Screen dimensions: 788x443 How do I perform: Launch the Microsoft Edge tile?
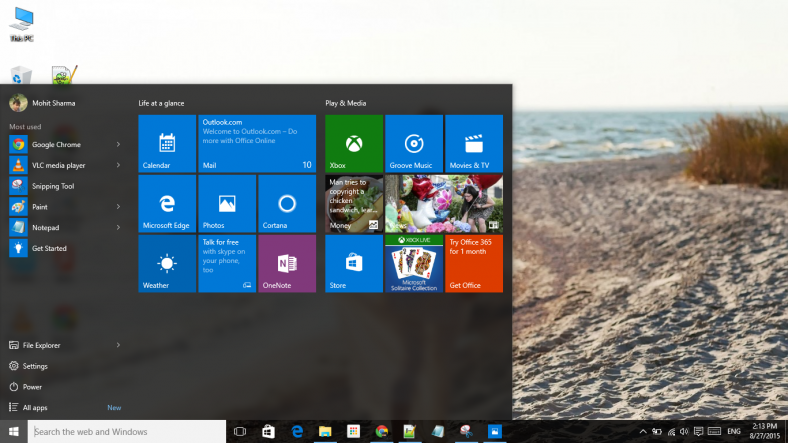coord(167,203)
